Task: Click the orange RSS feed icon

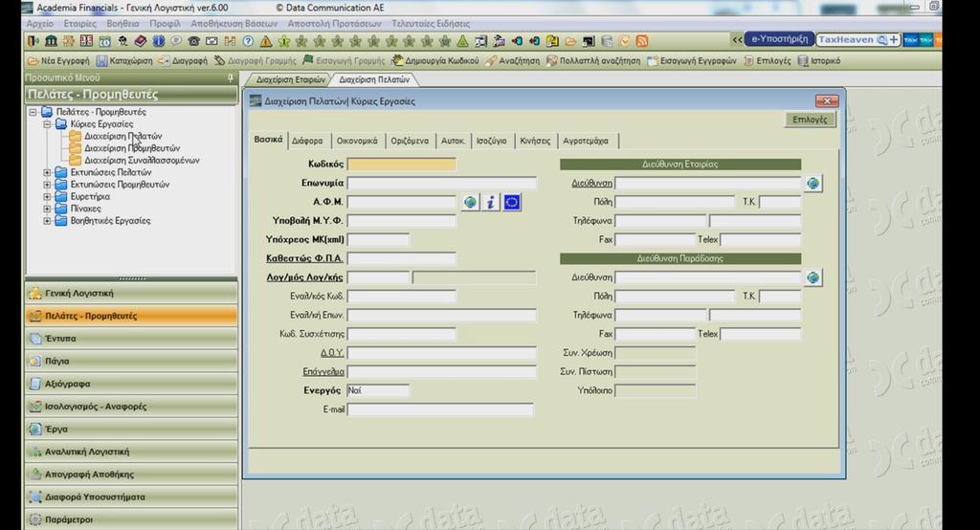Action: [x=641, y=41]
